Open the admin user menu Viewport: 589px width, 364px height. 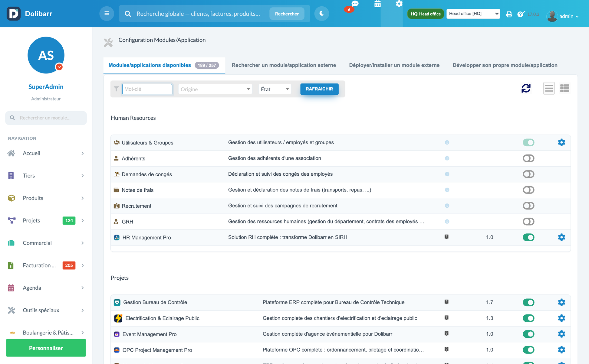(x=563, y=16)
